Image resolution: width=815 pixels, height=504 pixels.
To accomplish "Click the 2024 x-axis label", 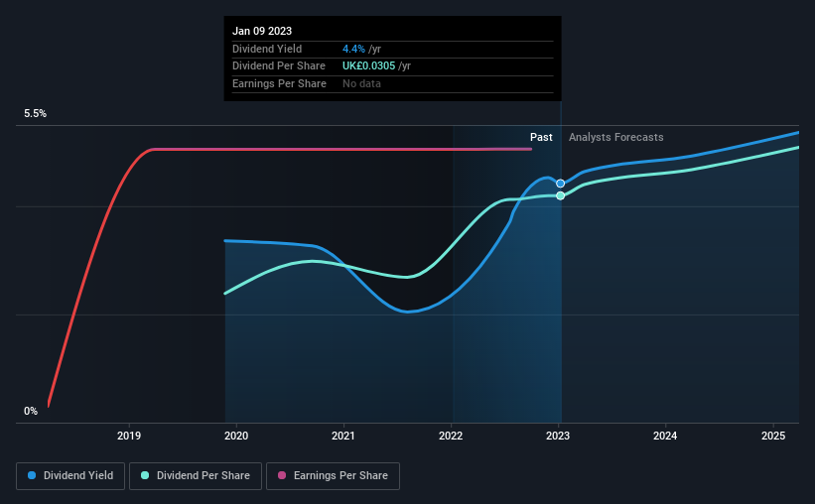I will click(665, 436).
